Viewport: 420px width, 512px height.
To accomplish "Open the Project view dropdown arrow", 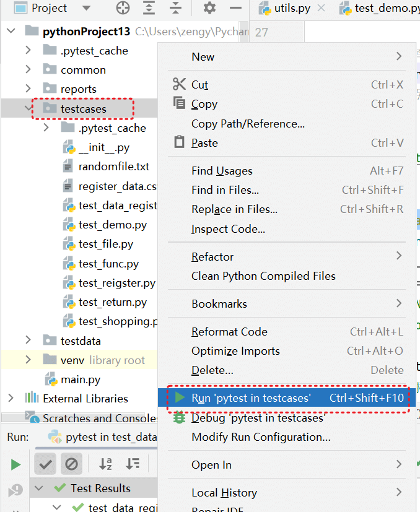I will pyautogui.click(x=86, y=8).
